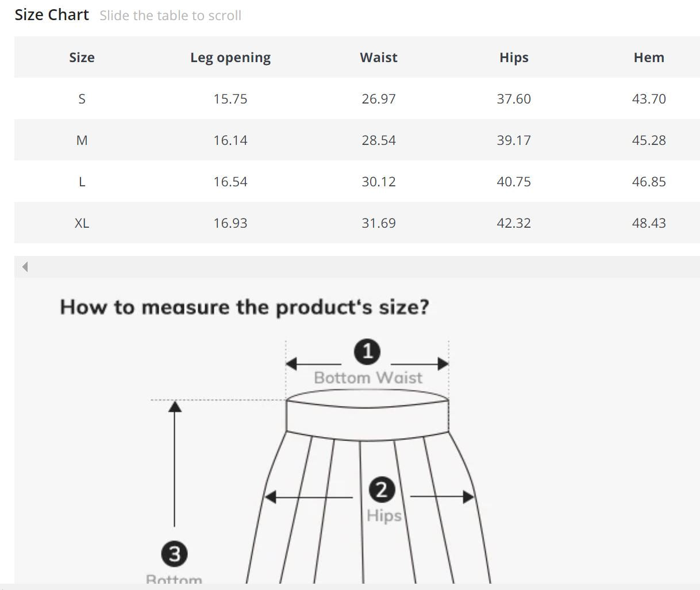Click the Bottom Waist diagram label
The height and width of the screenshot is (590, 700).
point(368,378)
